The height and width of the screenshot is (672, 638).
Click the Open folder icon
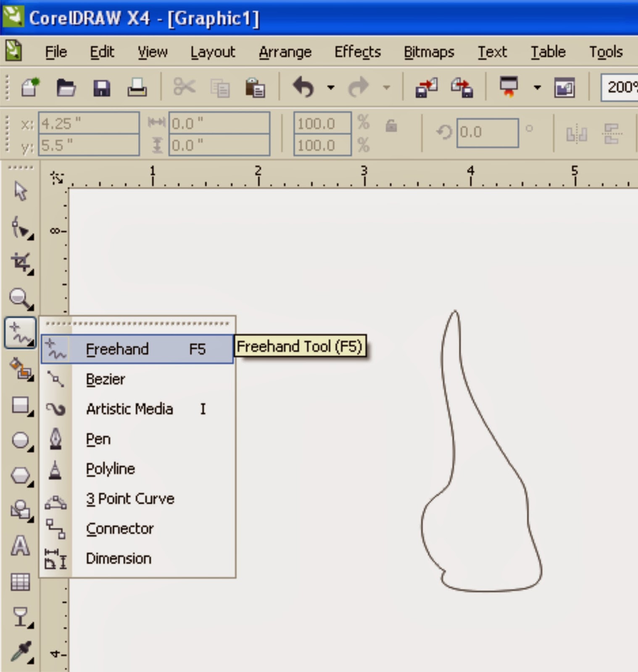click(66, 87)
